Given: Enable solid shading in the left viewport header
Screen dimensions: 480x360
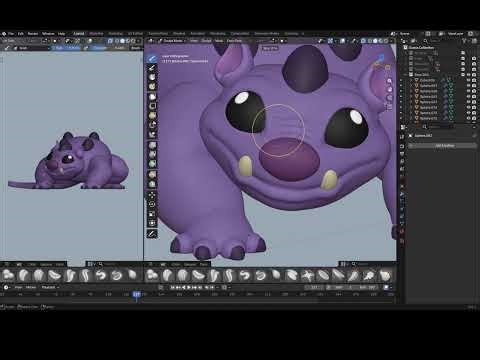Looking at the screenshot, I should (122, 41).
